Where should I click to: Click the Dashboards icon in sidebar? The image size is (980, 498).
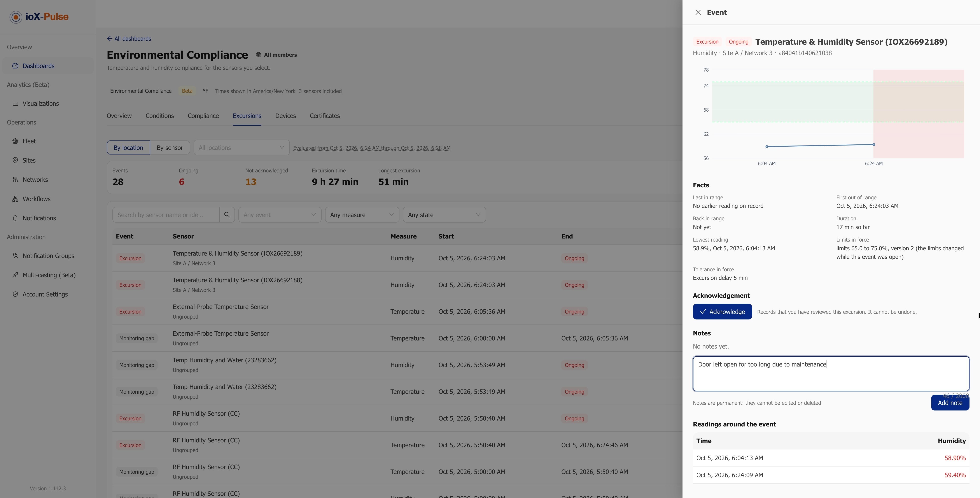pyautogui.click(x=15, y=66)
